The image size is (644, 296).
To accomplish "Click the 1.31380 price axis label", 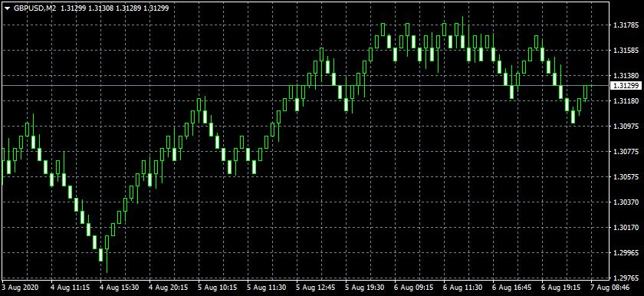I will 625,76.
